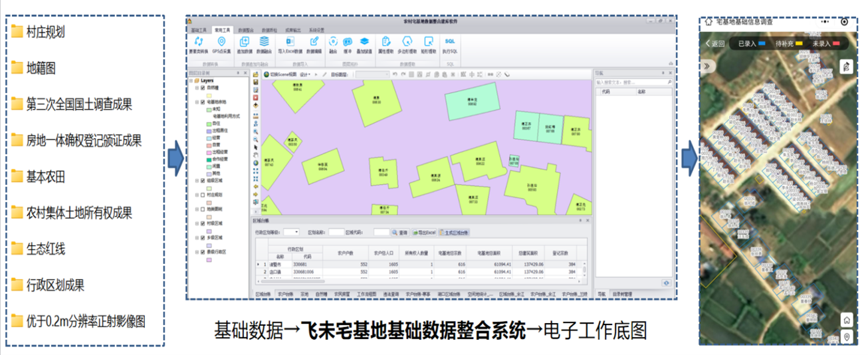
Task: Collapse the 宅基地宗地 layer node
Action: (x=197, y=102)
